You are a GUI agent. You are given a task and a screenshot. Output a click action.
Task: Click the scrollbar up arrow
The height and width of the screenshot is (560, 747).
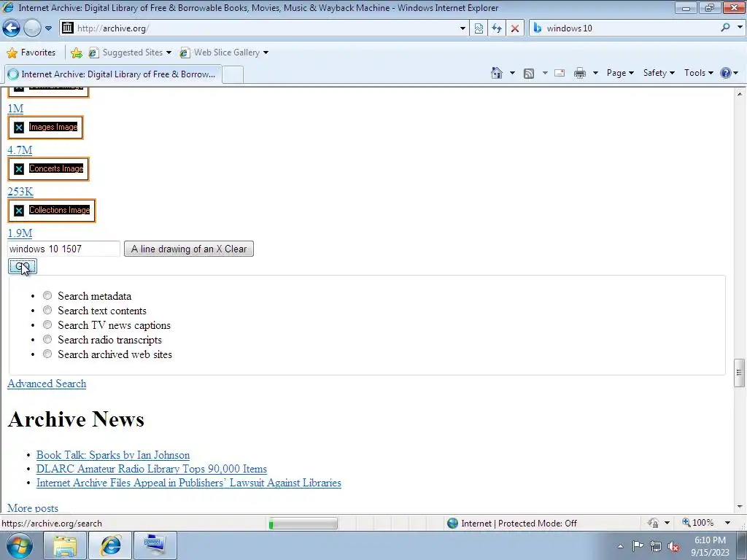coord(740,94)
